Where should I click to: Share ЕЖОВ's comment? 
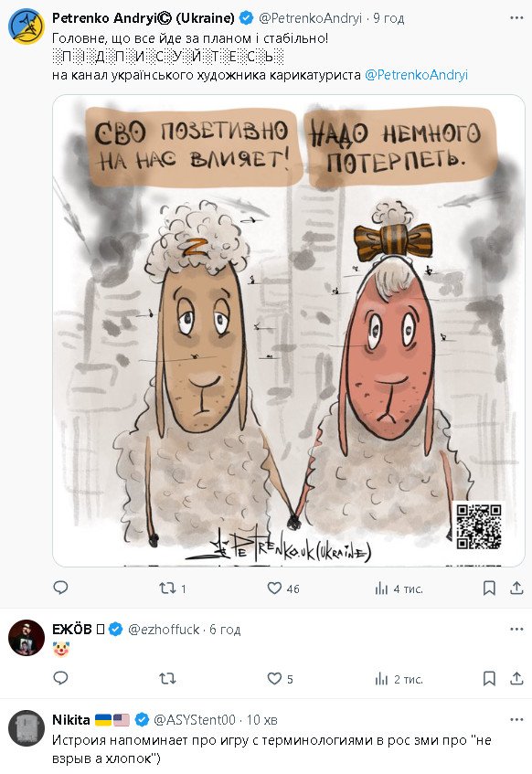(516, 679)
